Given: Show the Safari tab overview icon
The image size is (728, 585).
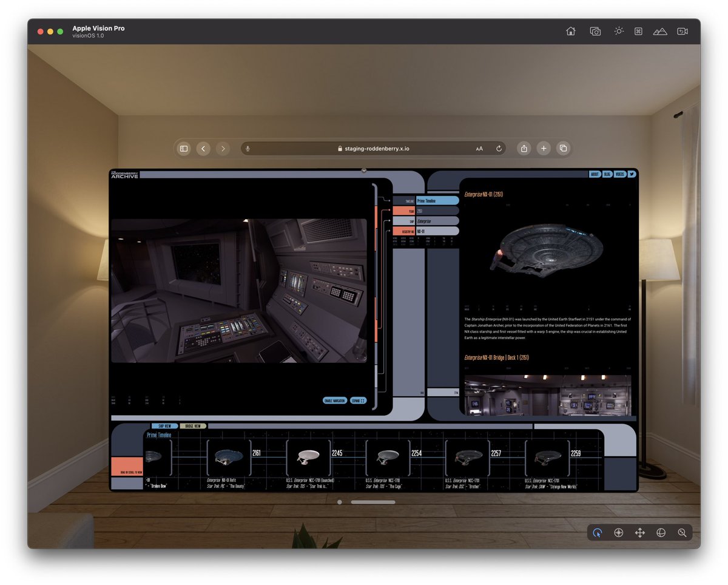Looking at the screenshot, I should pyautogui.click(x=563, y=148).
